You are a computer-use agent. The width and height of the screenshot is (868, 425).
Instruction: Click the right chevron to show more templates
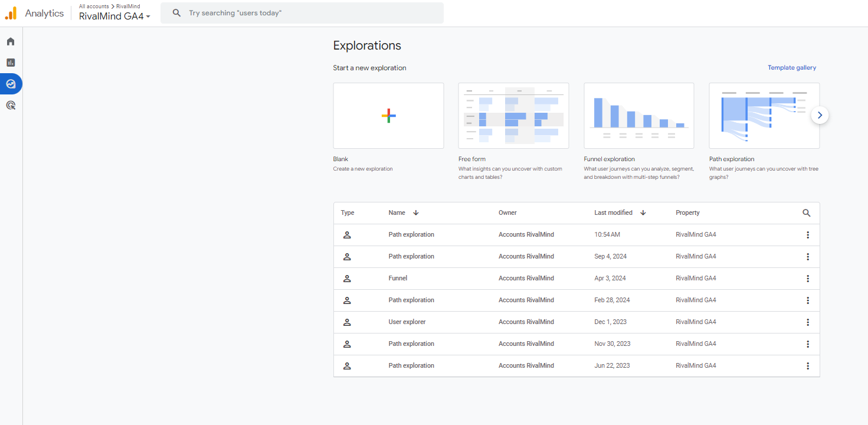tap(820, 115)
